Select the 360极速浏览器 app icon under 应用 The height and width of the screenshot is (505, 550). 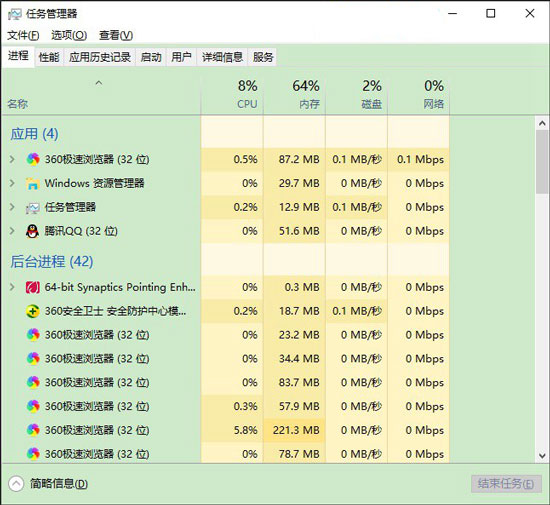click(x=33, y=159)
